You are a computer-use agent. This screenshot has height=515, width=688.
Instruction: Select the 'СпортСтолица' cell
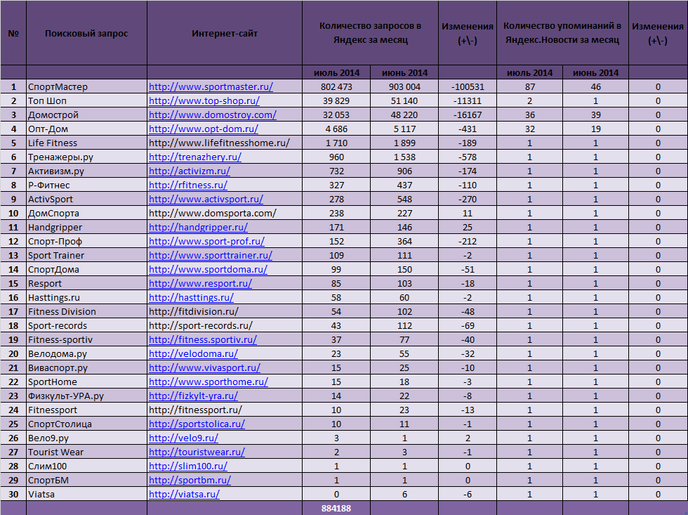[86, 424]
